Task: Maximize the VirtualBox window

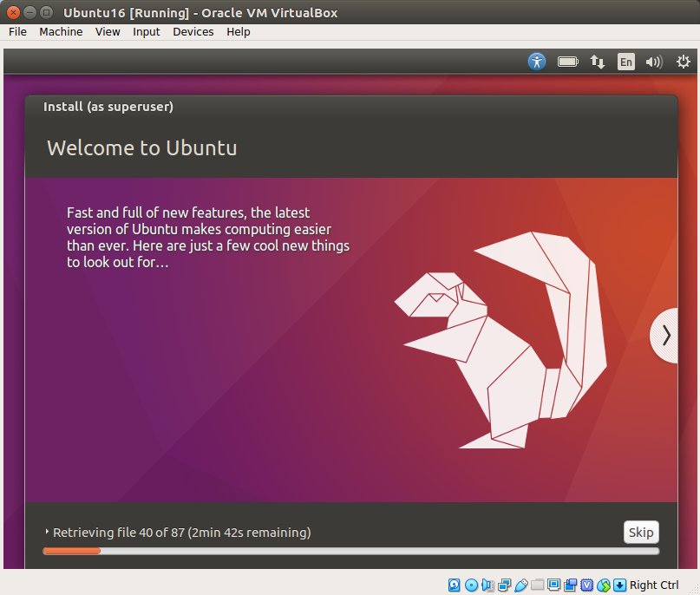Action: 46,12
